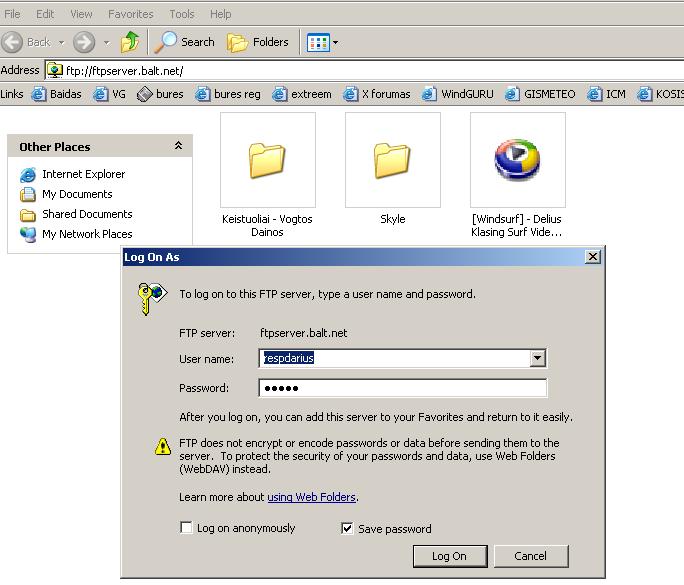Open the Views dropdown arrow in toolbar
Image resolution: width=684 pixels, height=585 pixels.
pos(335,43)
